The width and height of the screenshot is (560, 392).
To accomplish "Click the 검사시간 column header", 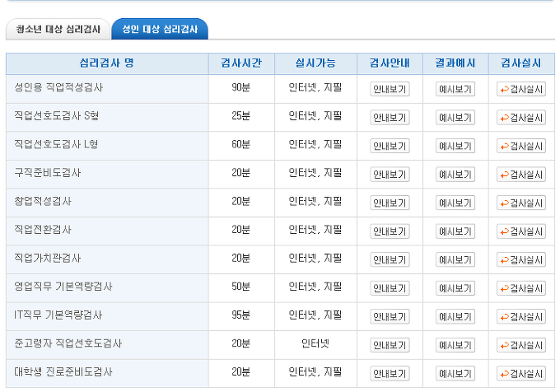I will [241, 63].
